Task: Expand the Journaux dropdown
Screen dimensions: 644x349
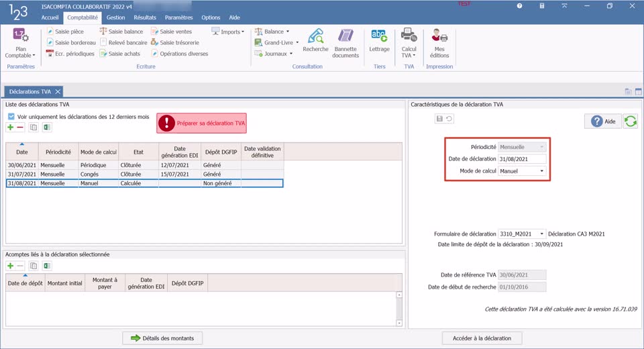Action: coord(274,54)
